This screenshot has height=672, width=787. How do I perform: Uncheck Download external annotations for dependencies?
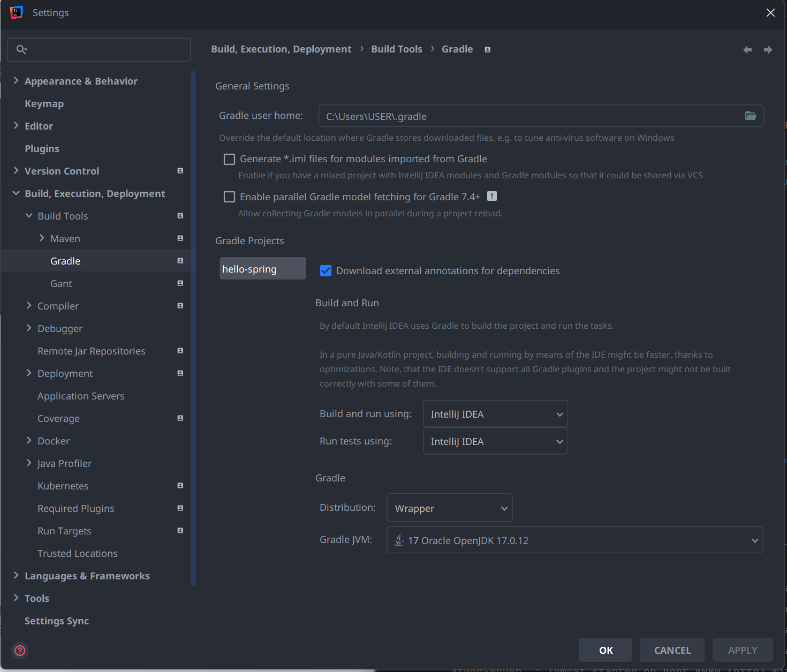point(326,271)
